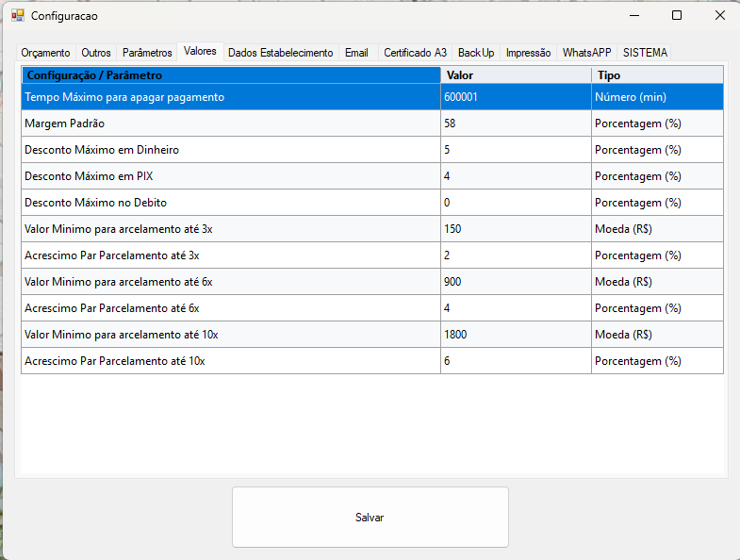This screenshot has width=740, height=560.
Task: Minimize the Configuracao window
Action: 634,16
